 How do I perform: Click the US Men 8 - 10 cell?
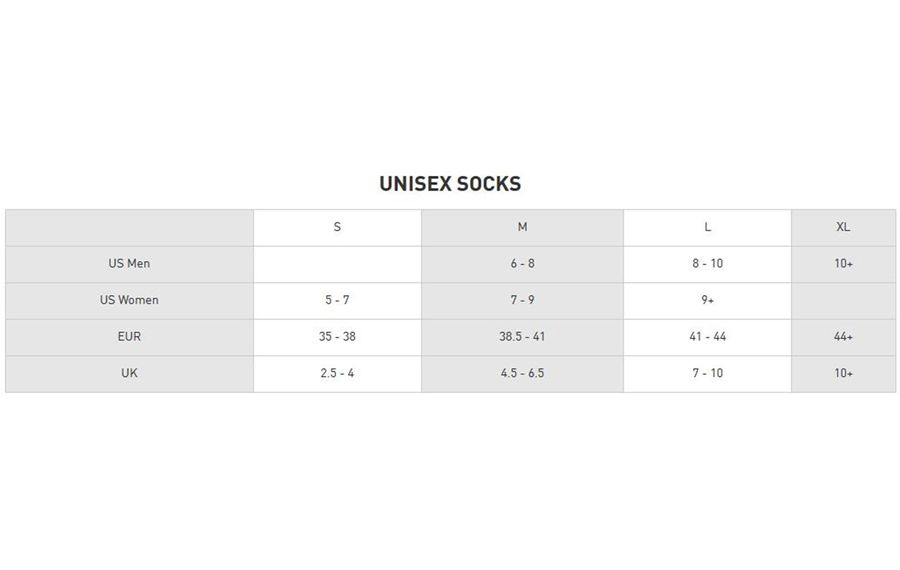[707, 264]
